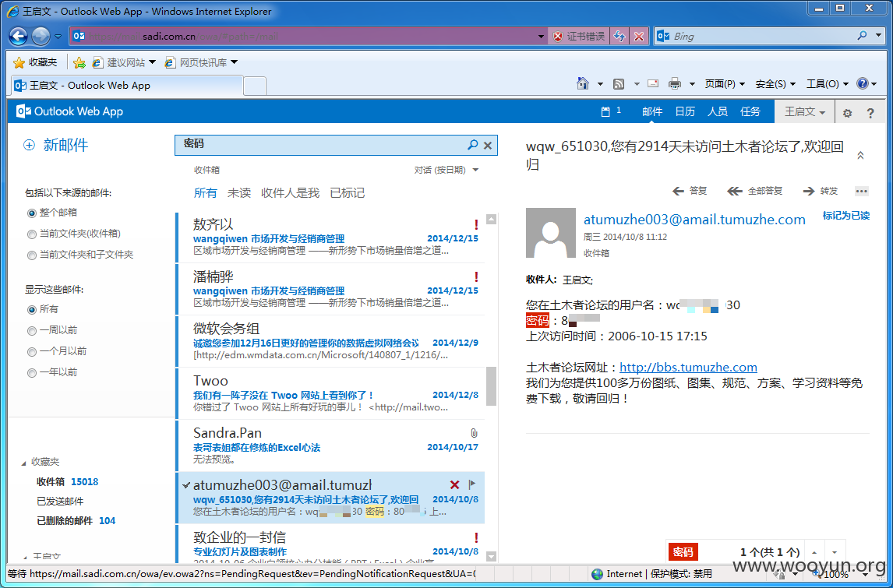Click the RSS feeds icon
This screenshot has width=893, height=588.
click(x=619, y=84)
